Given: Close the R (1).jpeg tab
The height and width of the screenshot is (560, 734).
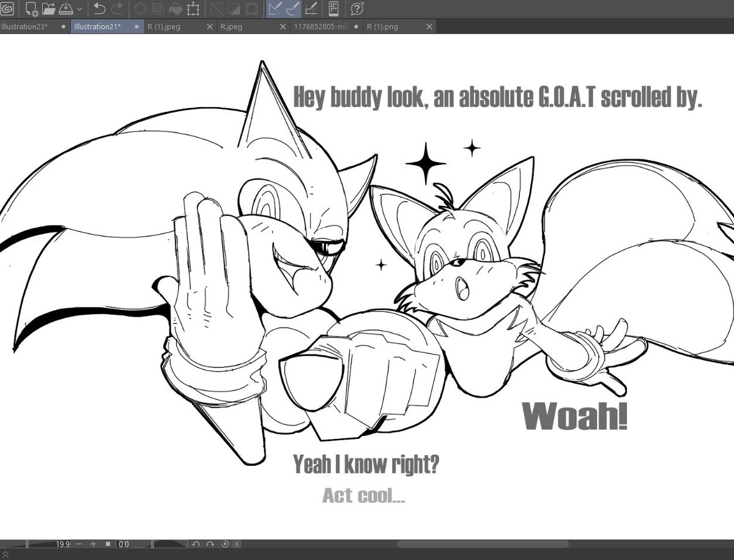Looking at the screenshot, I should (210, 27).
